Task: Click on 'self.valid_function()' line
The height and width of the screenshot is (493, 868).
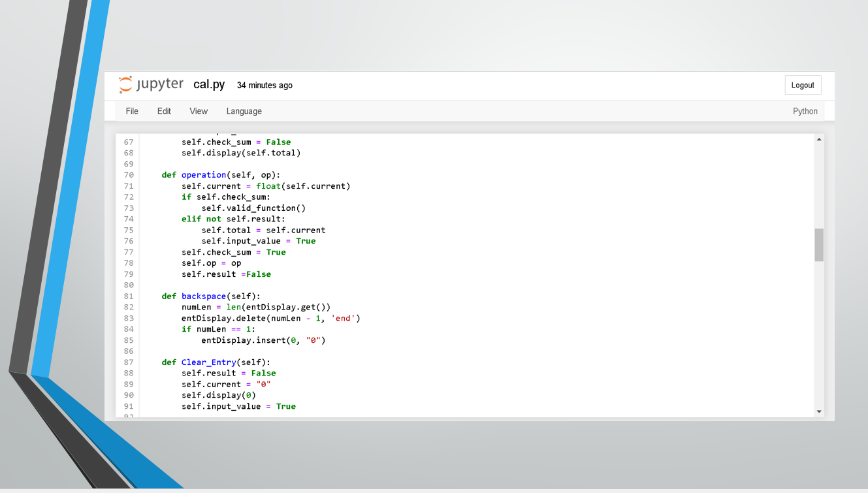Action: [253, 208]
